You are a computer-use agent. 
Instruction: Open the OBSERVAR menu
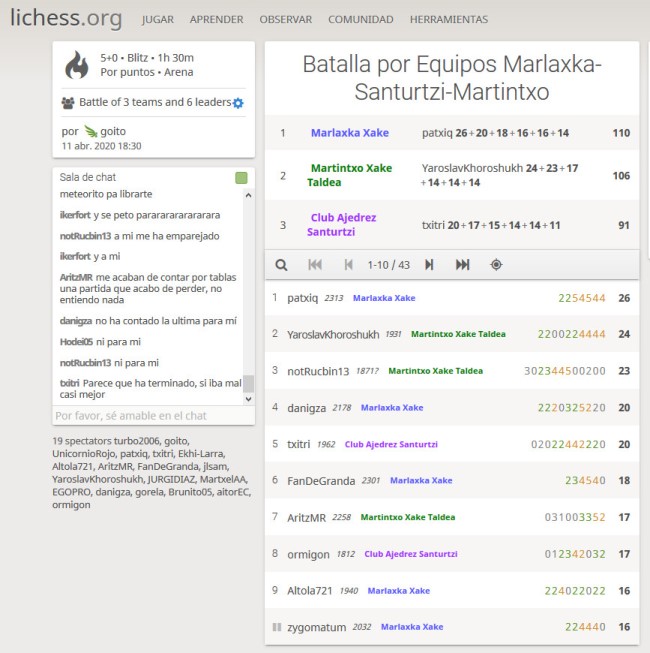pos(285,19)
